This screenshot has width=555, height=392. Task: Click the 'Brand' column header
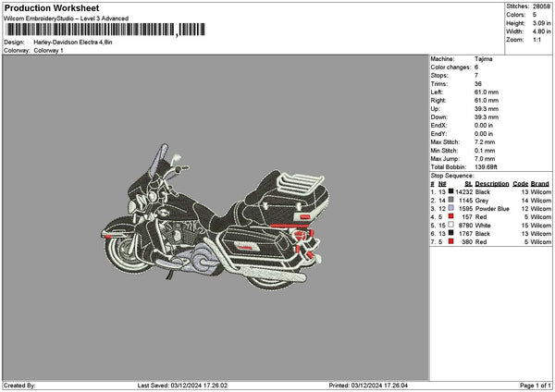point(540,184)
